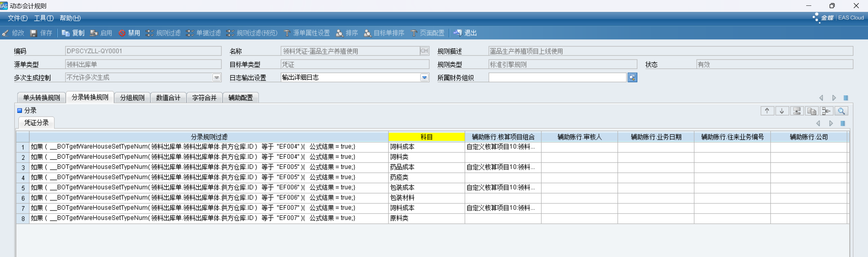Click the 复制 (Copy) toolbar icon
Image resolution: width=868 pixels, height=257 pixels.
[66, 33]
